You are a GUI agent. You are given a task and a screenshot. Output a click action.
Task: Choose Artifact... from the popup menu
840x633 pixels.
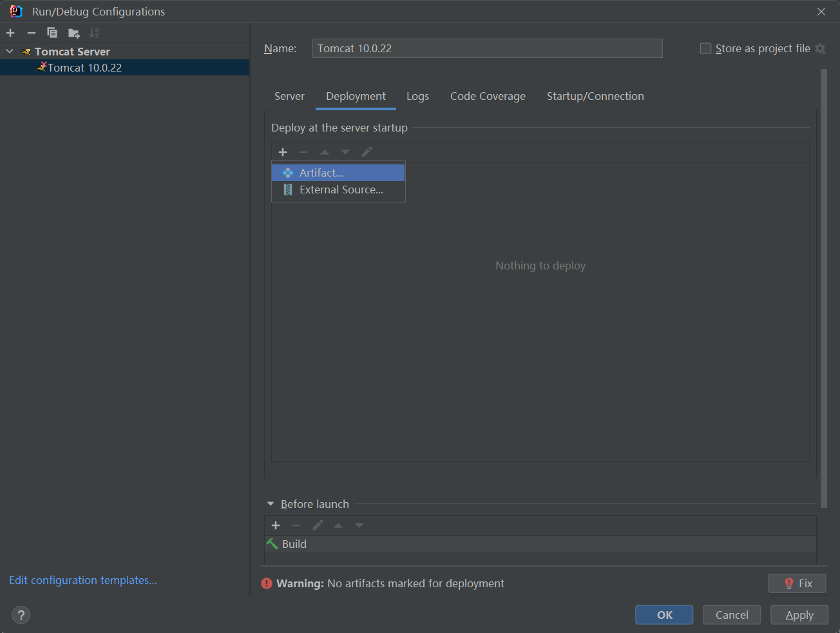point(338,173)
